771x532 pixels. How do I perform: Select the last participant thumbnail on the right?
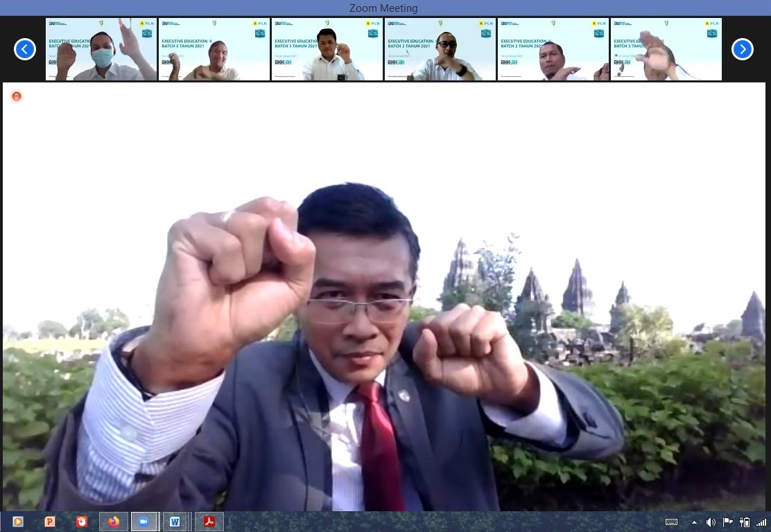(666, 49)
